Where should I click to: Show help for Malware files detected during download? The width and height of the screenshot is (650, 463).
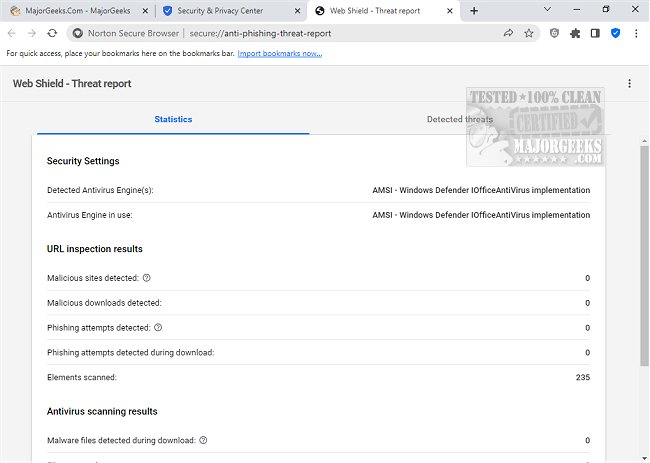203,440
